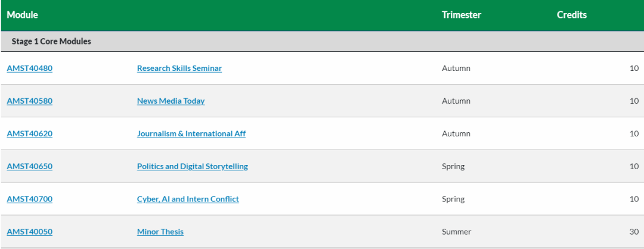Open the Minor Thesis module link
644x249 pixels.
[160, 232]
